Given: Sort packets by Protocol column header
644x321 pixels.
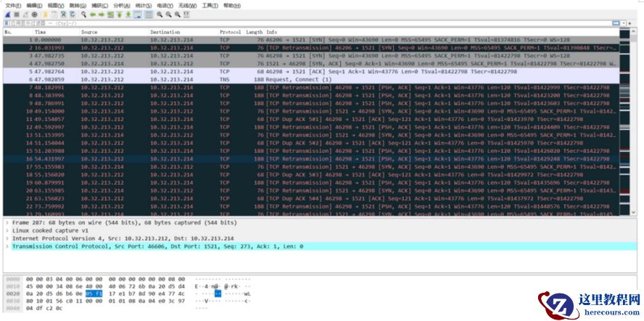Looking at the screenshot, I should point(231,32).
